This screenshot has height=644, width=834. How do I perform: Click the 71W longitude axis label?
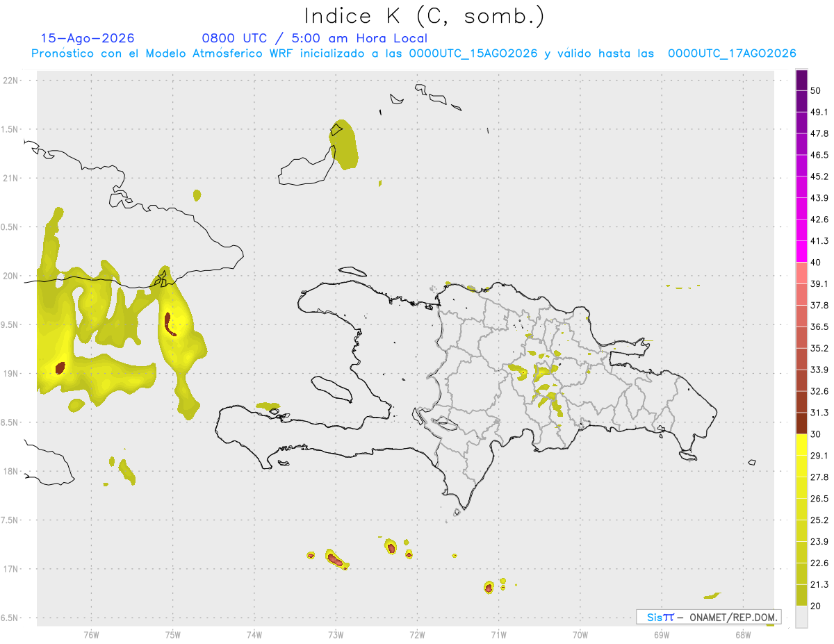pos(498,635)
